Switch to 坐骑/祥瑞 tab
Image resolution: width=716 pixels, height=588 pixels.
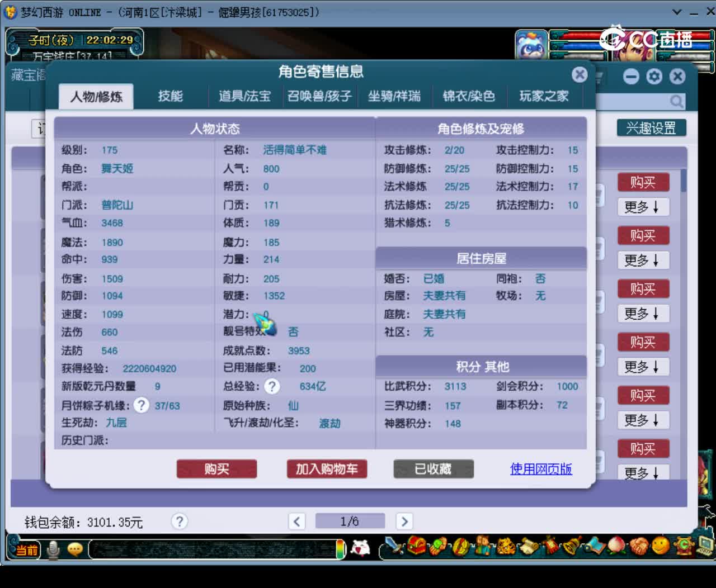pyautogui.click(x=394, y=96)
